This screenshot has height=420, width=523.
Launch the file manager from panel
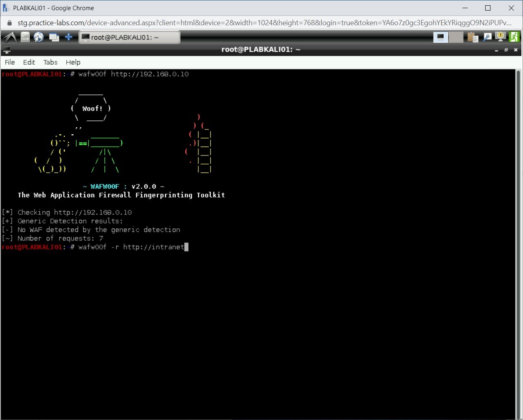coord(25,37)
